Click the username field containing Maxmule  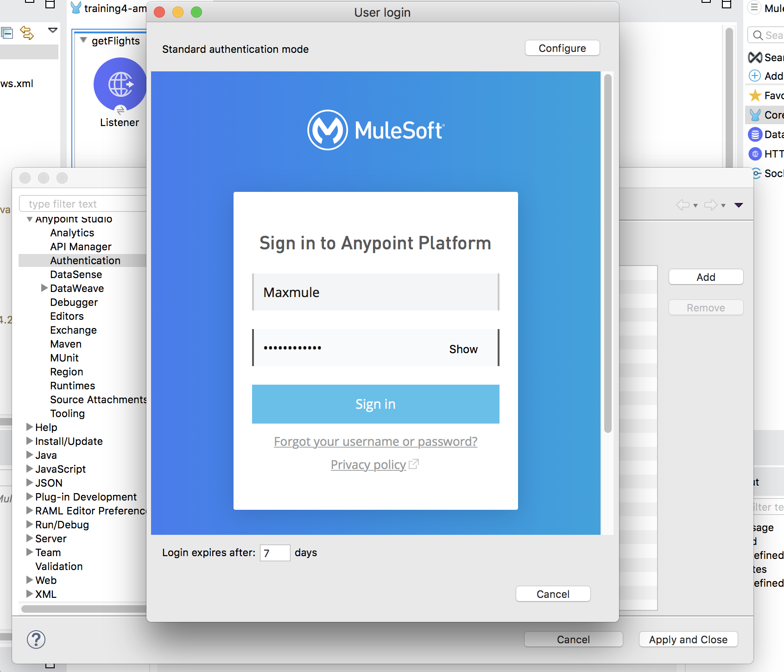(376, 292)
